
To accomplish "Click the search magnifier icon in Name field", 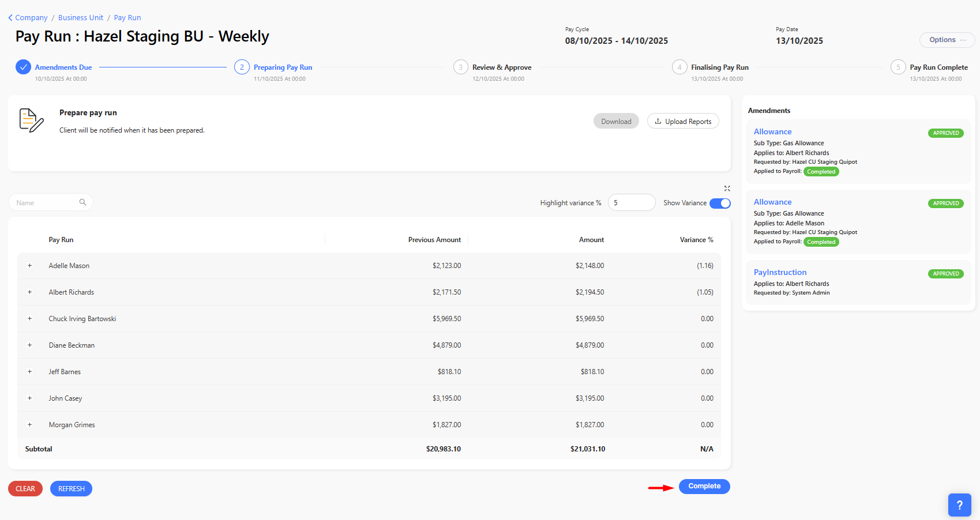I will click(82, 202).
